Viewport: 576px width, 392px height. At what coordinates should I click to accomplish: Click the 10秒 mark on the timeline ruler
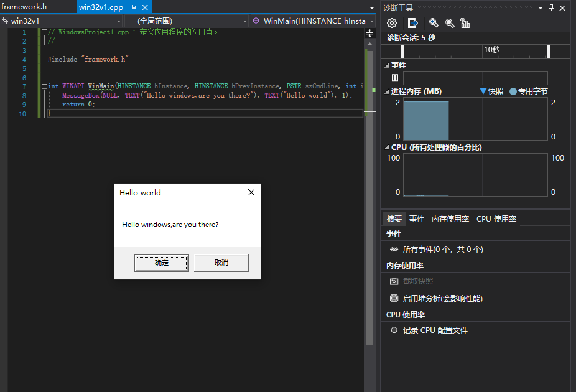click(491, 49)
